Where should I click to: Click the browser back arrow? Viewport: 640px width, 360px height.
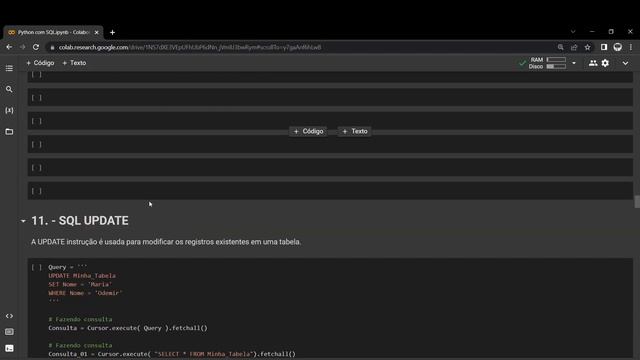pos(9,47)
